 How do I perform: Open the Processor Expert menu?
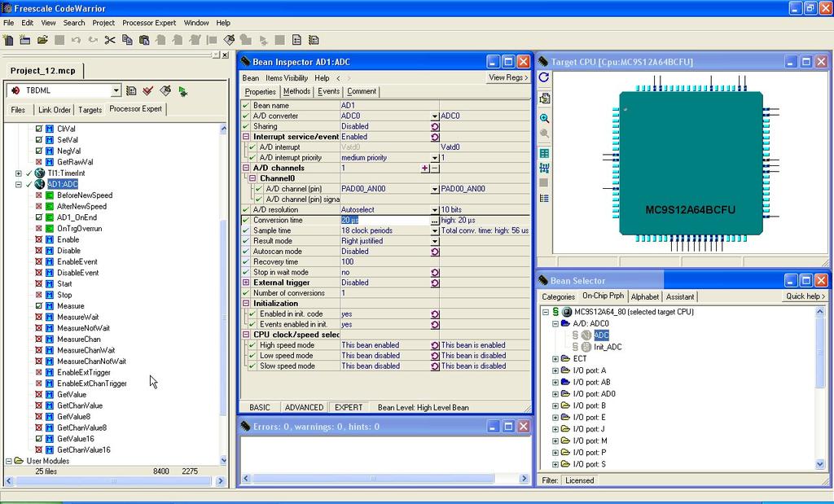149,23
